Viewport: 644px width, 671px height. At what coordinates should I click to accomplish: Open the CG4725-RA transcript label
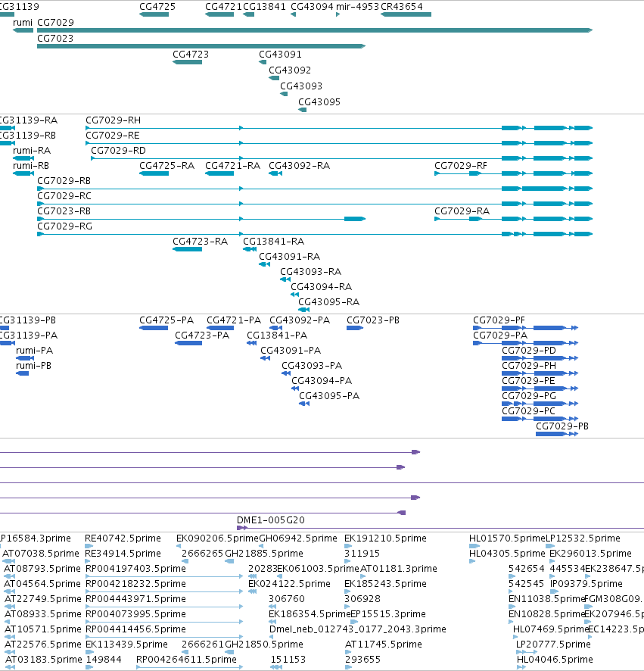coord(166,166)
